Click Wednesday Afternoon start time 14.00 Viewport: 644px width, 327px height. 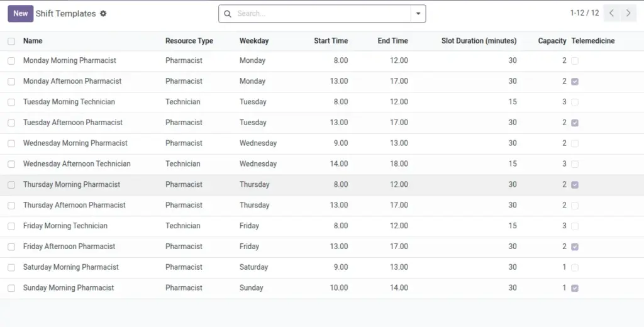click(339, 163)
